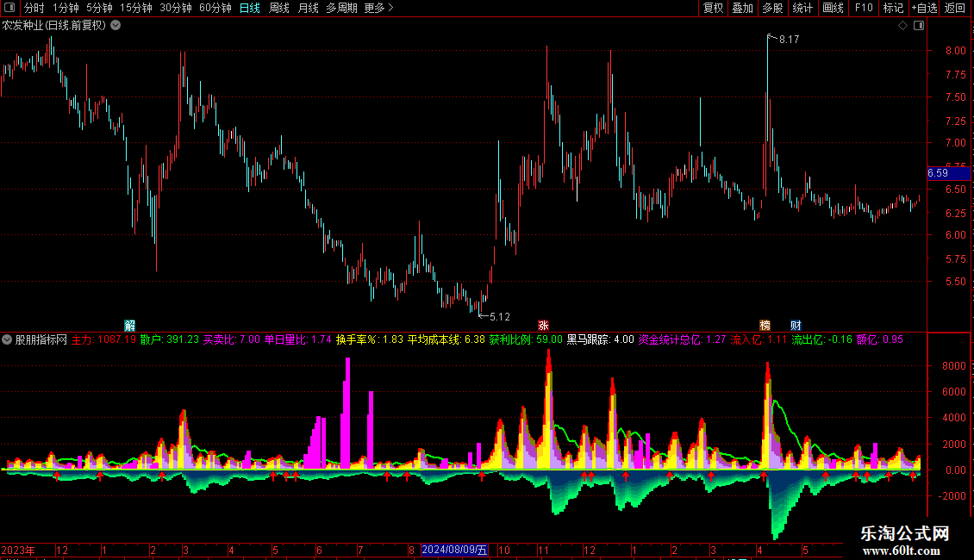The width and height of the screenshot is (974, 560).
Task: Click the 8000 indicator axis label
Action: (x=953, y=365)
